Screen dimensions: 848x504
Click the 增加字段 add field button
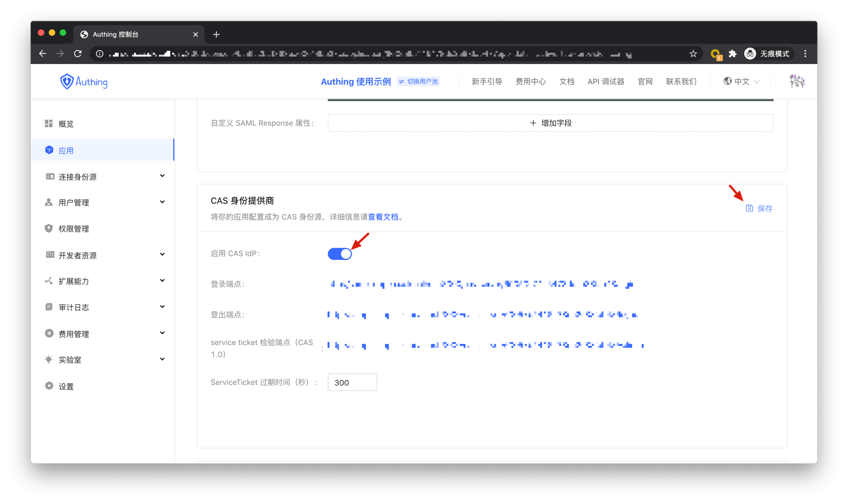click(550, 123)
